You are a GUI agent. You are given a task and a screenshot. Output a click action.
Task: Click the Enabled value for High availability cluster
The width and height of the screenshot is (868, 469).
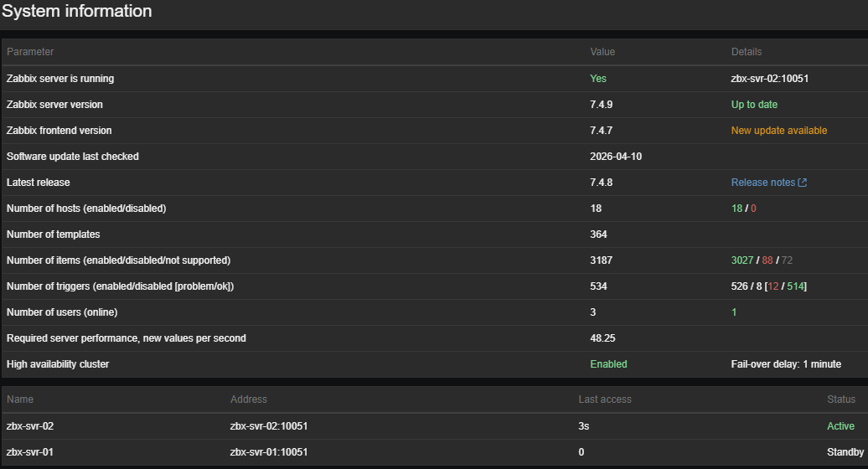point(608,364)
